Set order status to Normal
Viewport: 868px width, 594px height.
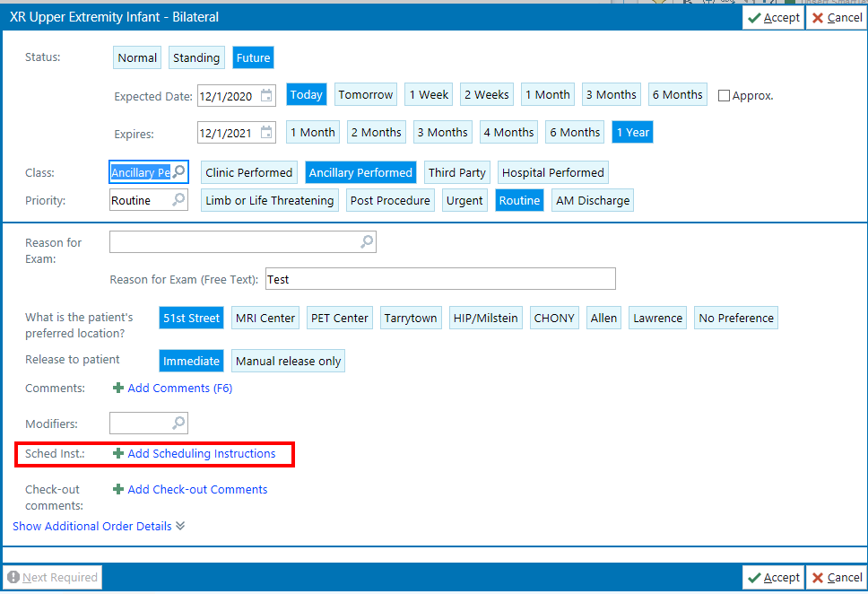tap(137, 57)
